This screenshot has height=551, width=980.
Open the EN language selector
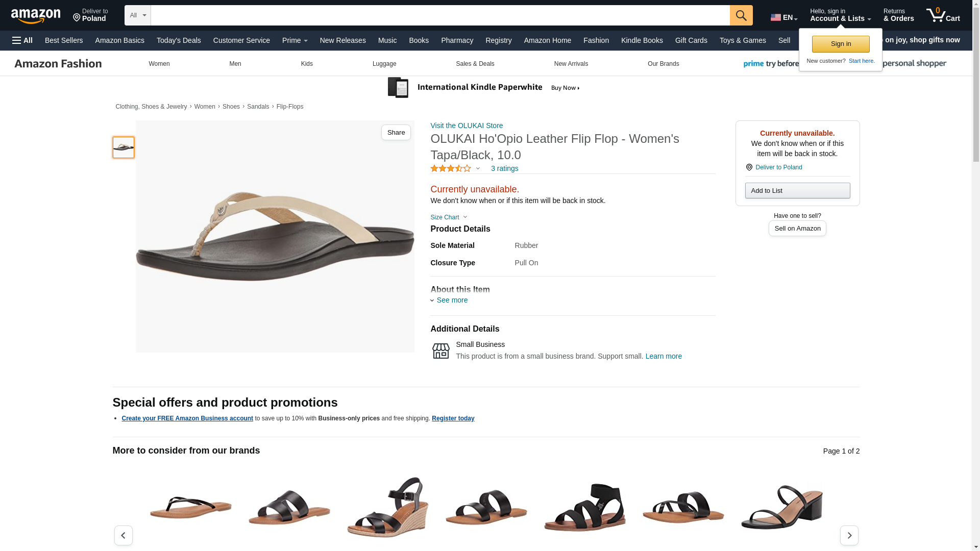[x=783, y=17]
